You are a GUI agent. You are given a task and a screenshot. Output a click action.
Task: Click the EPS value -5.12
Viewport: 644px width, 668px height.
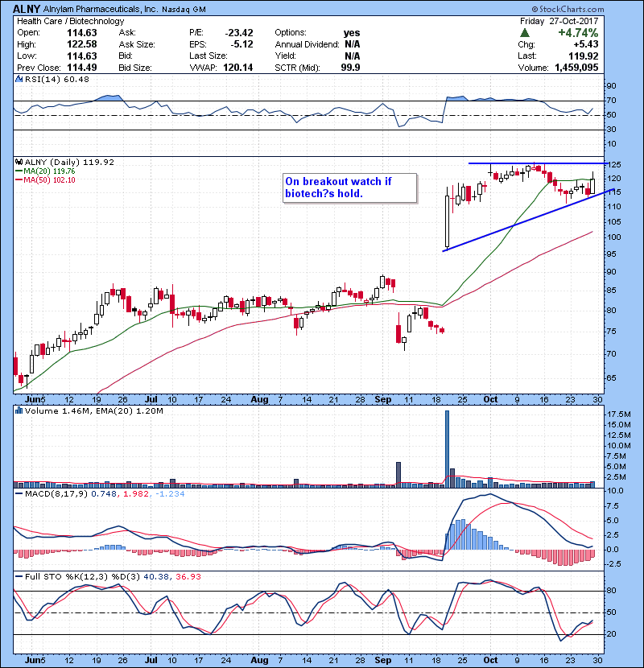242,44
